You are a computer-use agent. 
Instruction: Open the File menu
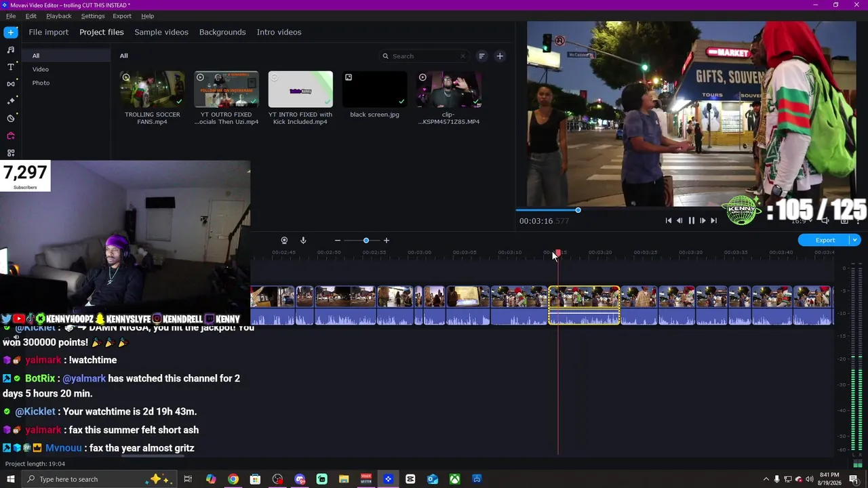coord(11,16)
